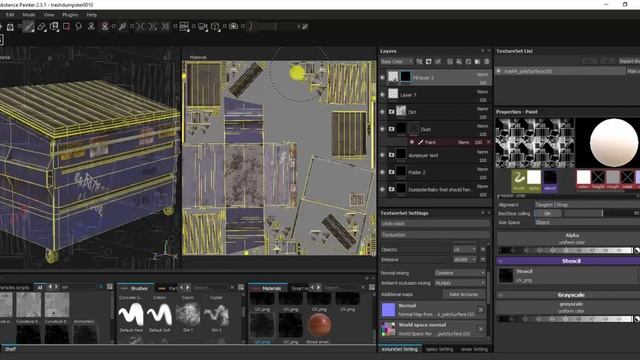Image resolution: width=640 pixels, height=360 pixels.
Task: Expand the dumpster text folder
Action: click(x=391, y=155)
